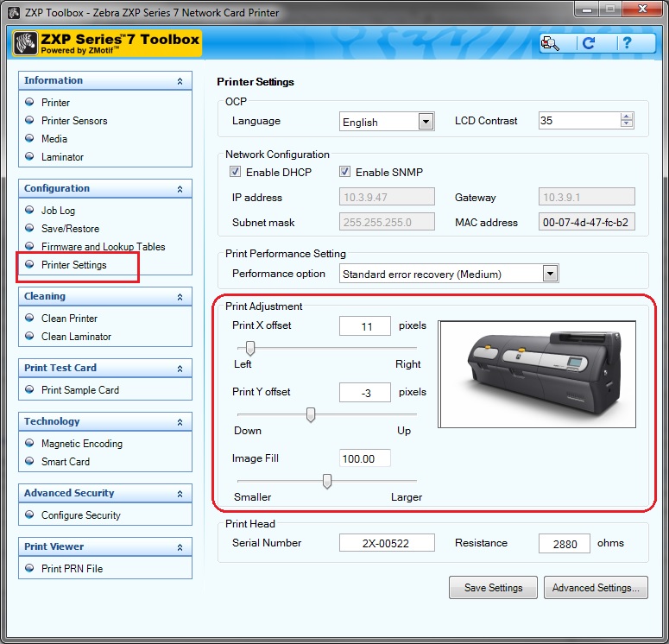Collapse the Information panel section
This screenshot has width=669, height=644.
point(180,81)
